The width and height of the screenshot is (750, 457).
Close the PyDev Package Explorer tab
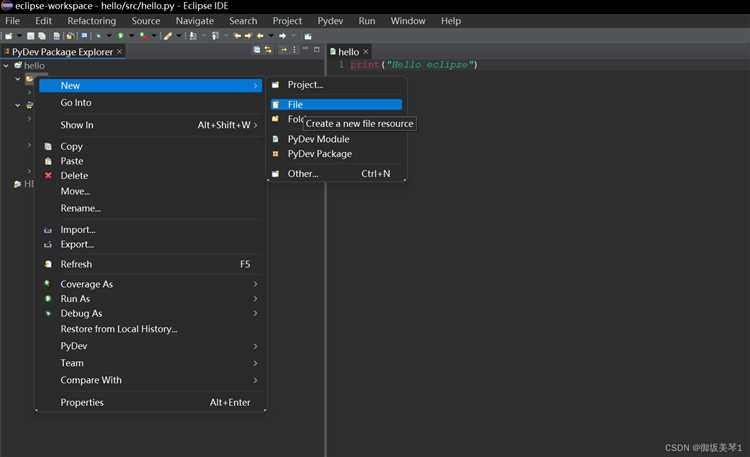point(120,51)
